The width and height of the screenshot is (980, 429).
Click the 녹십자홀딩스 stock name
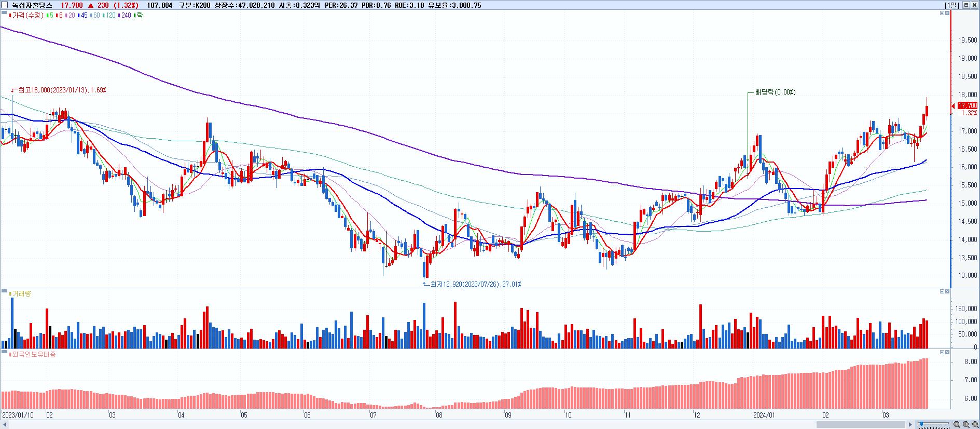pyautogui.click(x=32, y=5)
